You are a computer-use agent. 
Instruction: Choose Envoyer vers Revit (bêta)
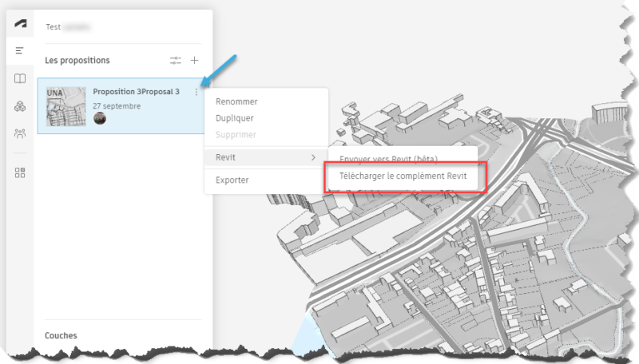coord(389,159)
